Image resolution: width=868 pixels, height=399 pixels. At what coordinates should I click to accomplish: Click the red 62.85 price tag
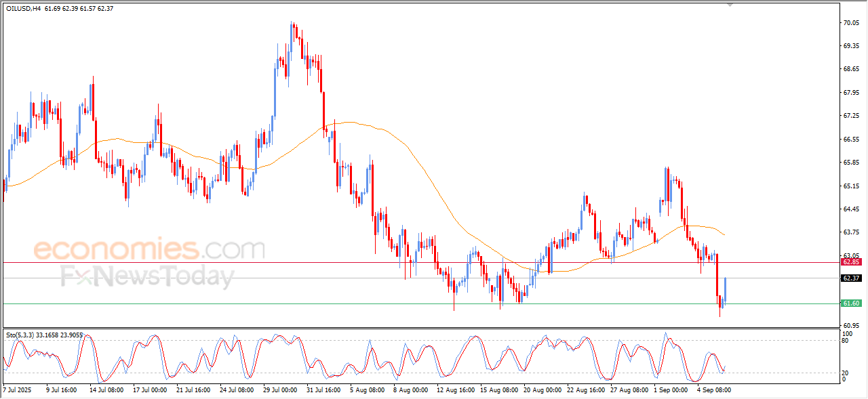(851, 261)
